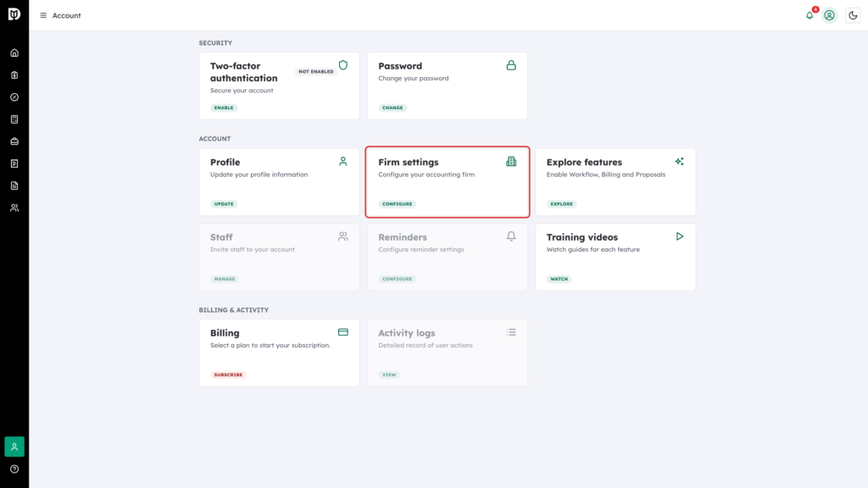
Task: Open the Staff card title
Action: 221,237
